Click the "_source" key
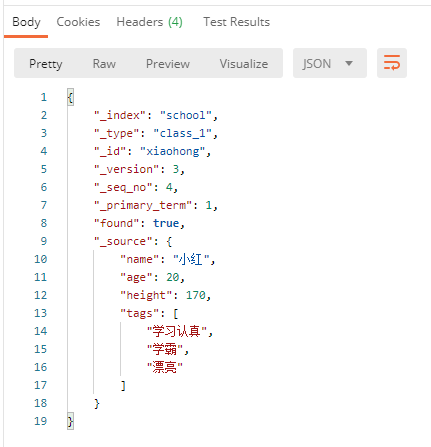Screen dimensions: 431x447 [123, 241]
